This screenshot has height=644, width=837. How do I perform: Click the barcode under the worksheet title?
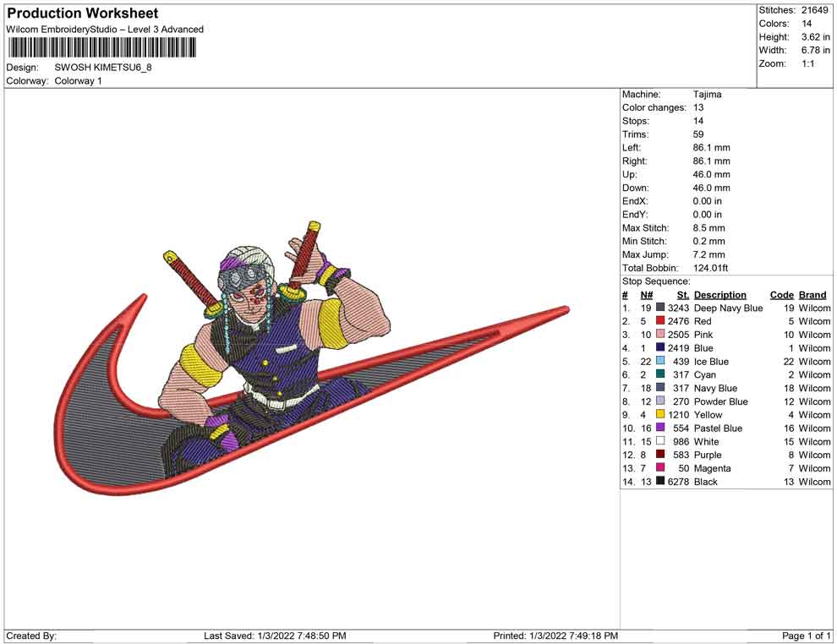(x=101, y=48)
